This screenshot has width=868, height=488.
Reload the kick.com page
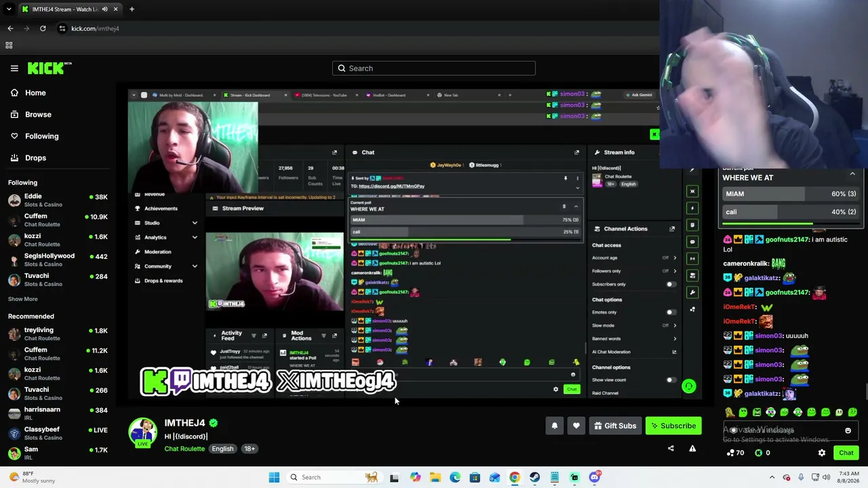(43, 28)
